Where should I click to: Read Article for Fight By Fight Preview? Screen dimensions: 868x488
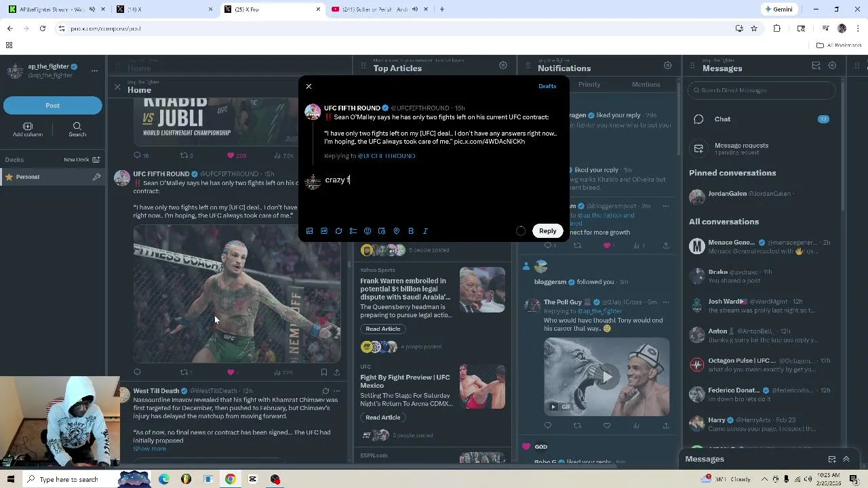pos(383,418)
